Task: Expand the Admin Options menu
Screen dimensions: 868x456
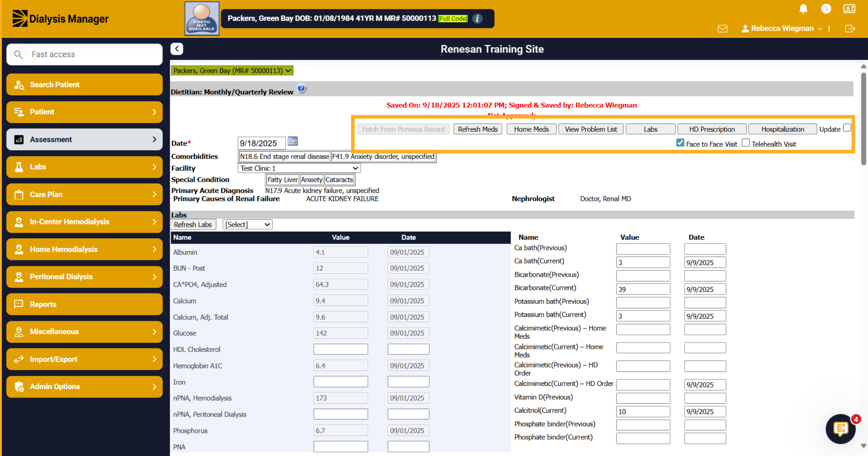Action: pos(84,387)
